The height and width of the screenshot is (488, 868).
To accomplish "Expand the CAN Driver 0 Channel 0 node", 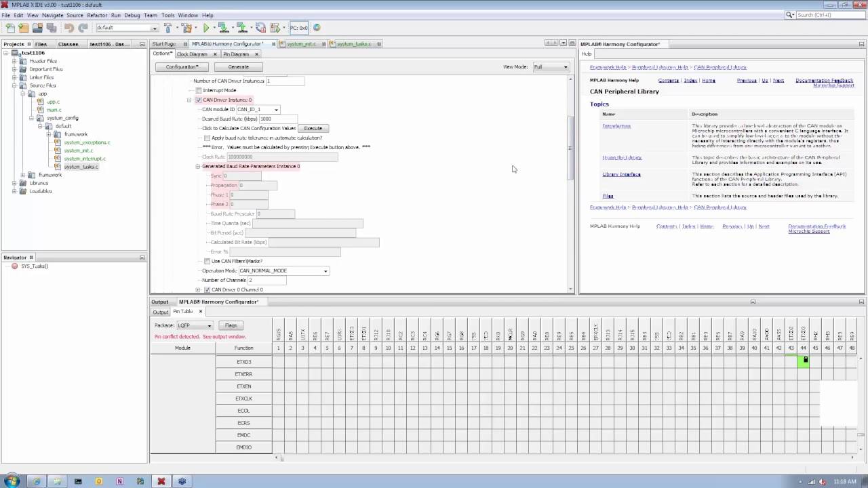I will (x=198, y=289).
